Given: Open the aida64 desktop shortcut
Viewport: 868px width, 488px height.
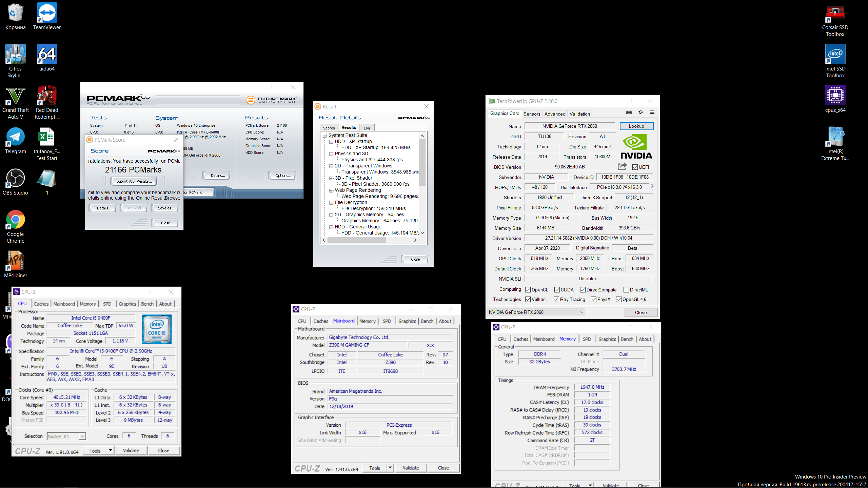Looking at the screenshot, I should point(47,58).
